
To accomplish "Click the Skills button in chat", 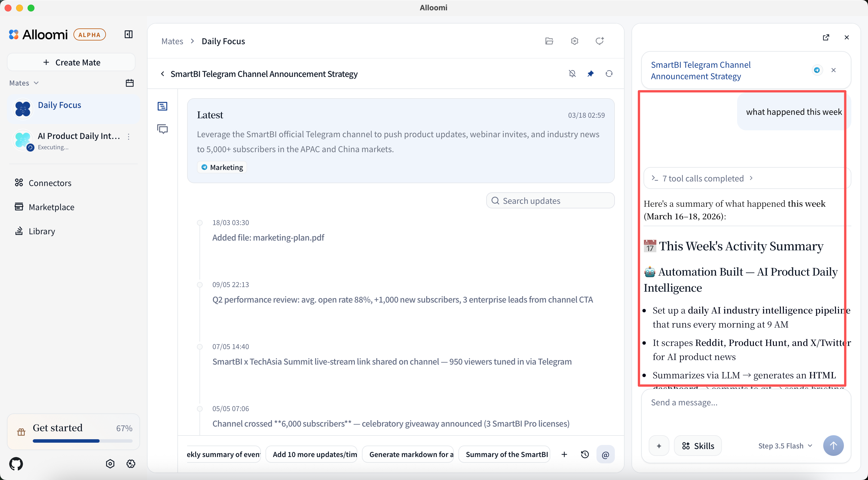I will click(698, 446).
